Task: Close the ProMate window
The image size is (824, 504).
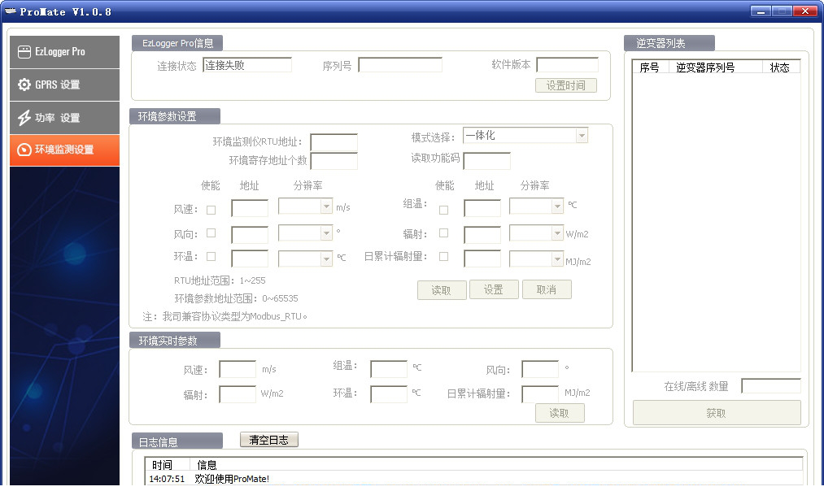Action: click(805, 11)
